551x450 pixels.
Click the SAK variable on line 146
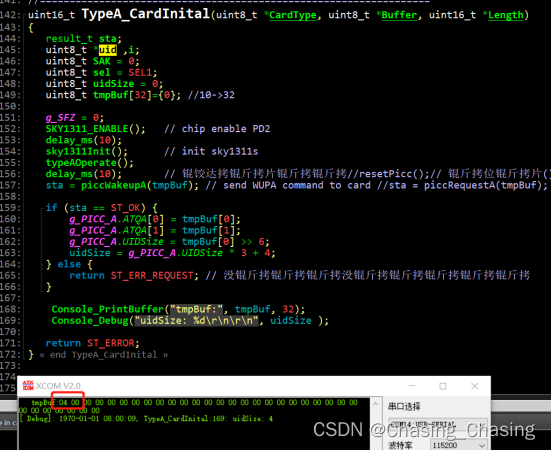tap(102, 61)
